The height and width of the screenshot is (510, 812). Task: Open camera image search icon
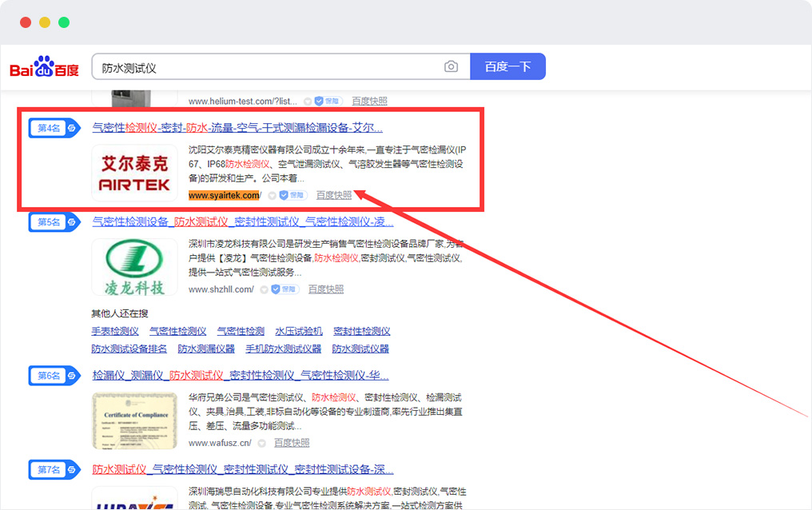pyautogui.click(x=451, y=67)
